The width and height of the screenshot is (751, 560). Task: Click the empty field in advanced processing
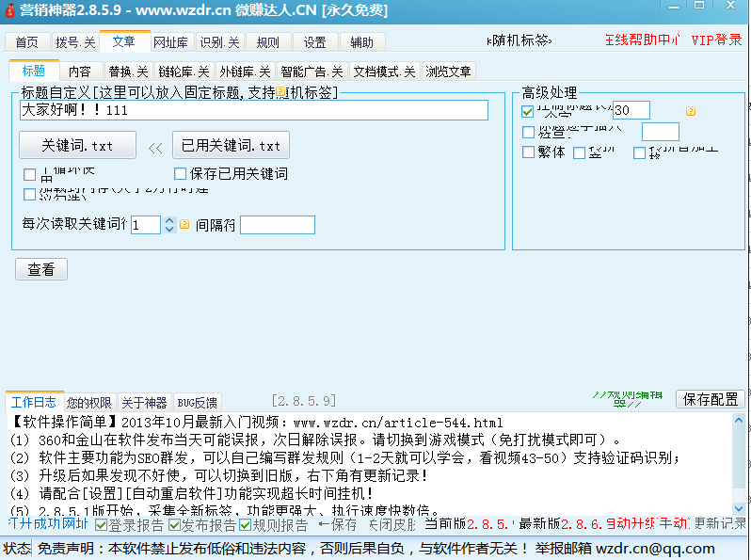pos(661,132)
